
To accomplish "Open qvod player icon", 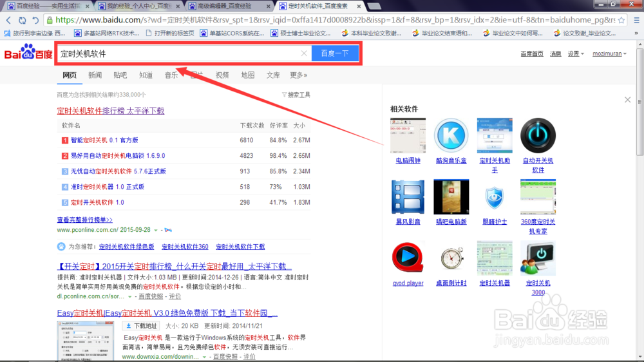I will pos(408,258).
